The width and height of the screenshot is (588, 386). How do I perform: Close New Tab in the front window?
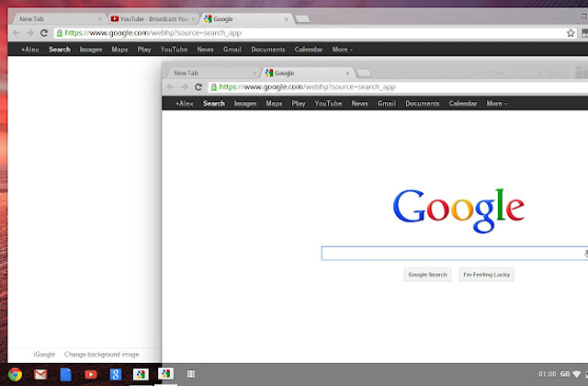click(x=254, y=74)
